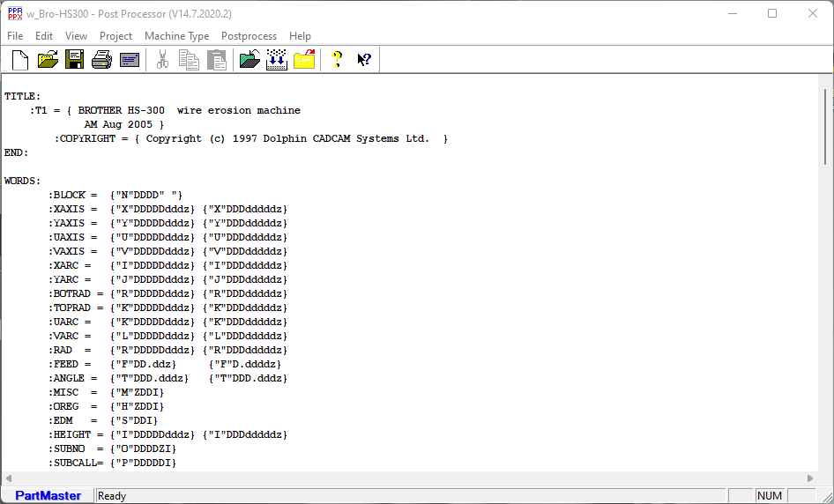Click the horizontal scrollbar left arrow
Image resolution: width=834 pixels, height=504 pixels.
point(9,478)
